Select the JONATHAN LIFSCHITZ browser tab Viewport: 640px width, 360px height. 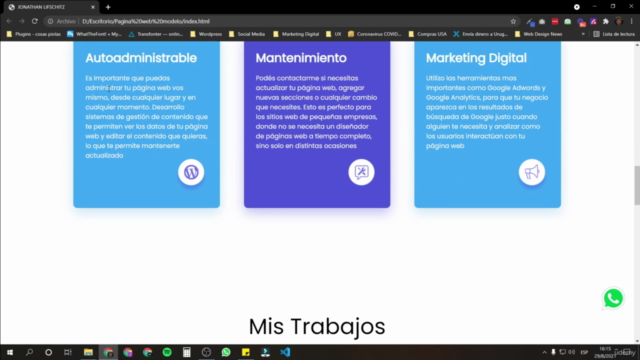[x=50, y=7]
